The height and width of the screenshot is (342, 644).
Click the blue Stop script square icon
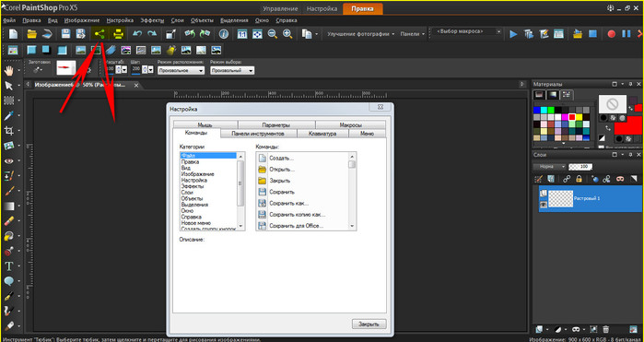click(x=592, y=34)
